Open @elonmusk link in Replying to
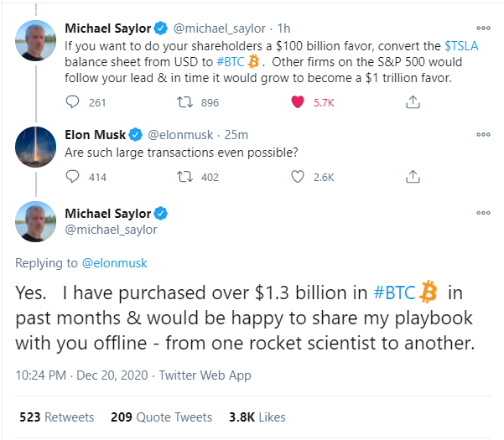The image size is (504, 440). coord(114,263)
